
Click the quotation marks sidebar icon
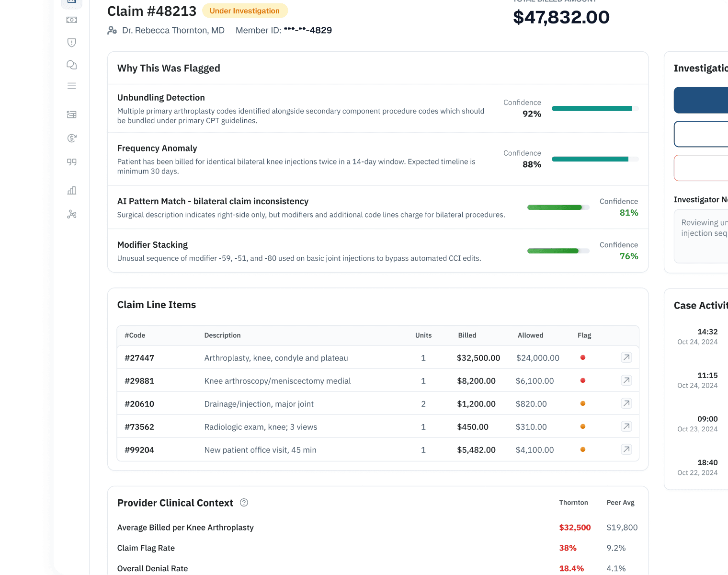pos(72,162)
